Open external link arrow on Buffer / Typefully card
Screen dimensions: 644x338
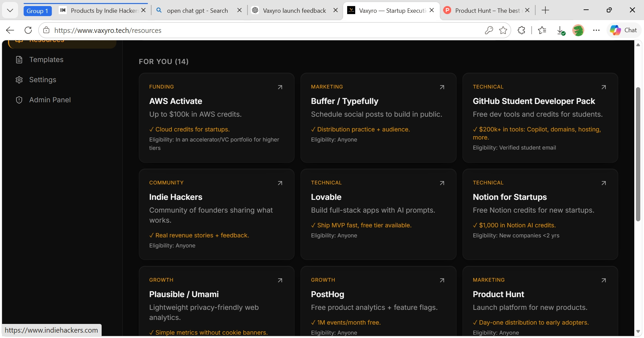[x=442, y=87]
